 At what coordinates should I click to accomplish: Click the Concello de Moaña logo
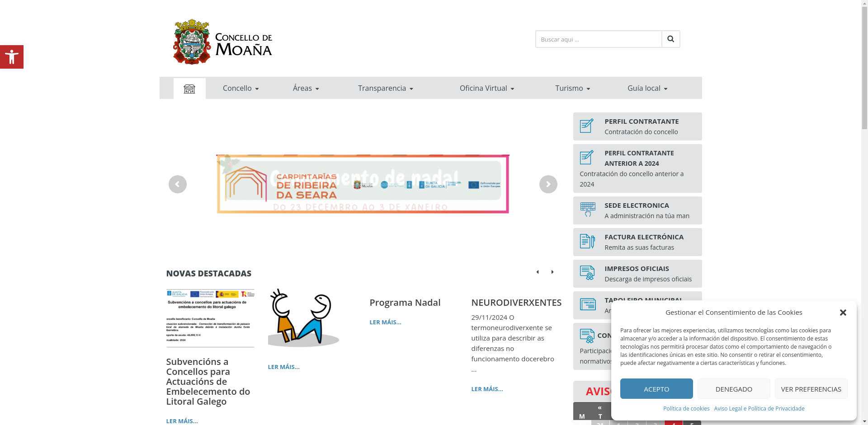(x=222, y=42)
